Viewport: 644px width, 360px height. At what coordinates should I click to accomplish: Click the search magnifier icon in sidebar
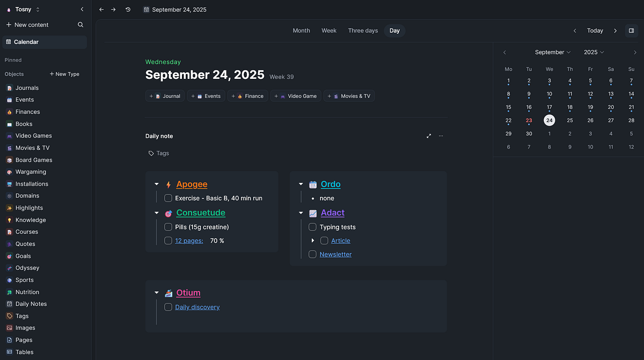point(80,25)
